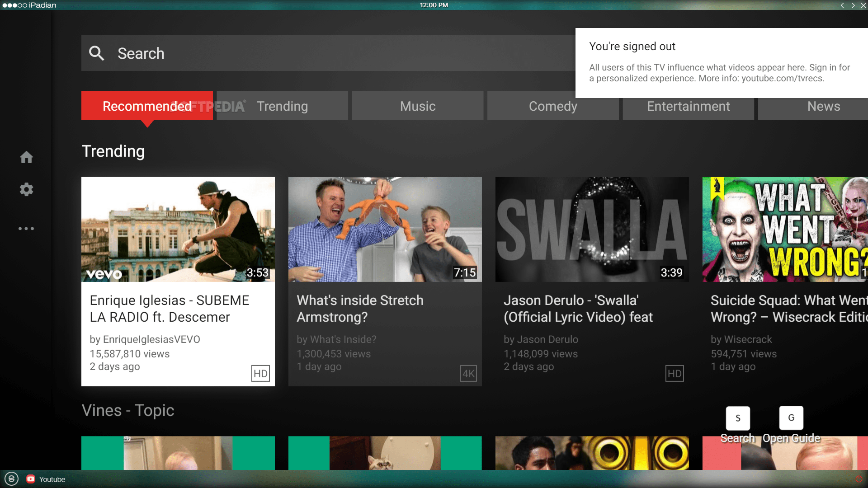The width and height of the screenshot is (868, 488).
Task: Click the 7:15 duration label
Action: coord(465,273)
